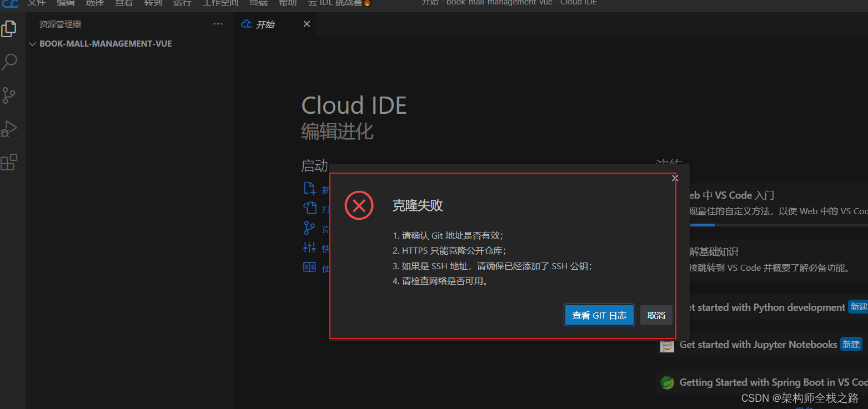Click the book documentation icon under 启动
Screen dimensions: 868x409
[309, 267]
